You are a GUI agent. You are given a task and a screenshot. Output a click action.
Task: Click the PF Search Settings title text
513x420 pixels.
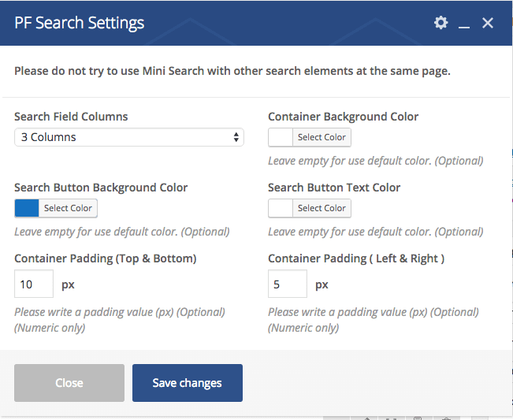(x=80, y=23)
